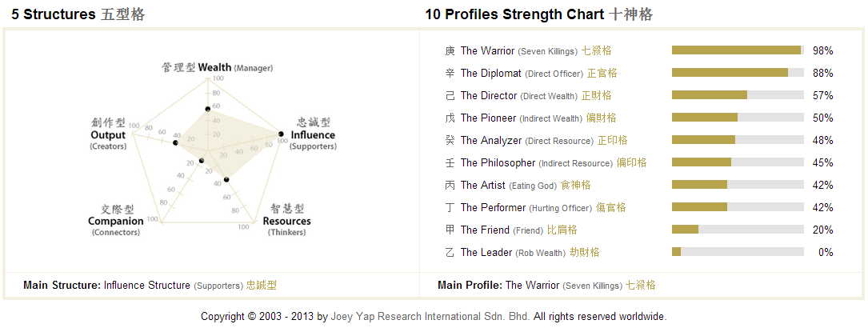The image size is (868, 332).
Task: Select The Diplomat 88% strength bar
Action: coord(738,73)
